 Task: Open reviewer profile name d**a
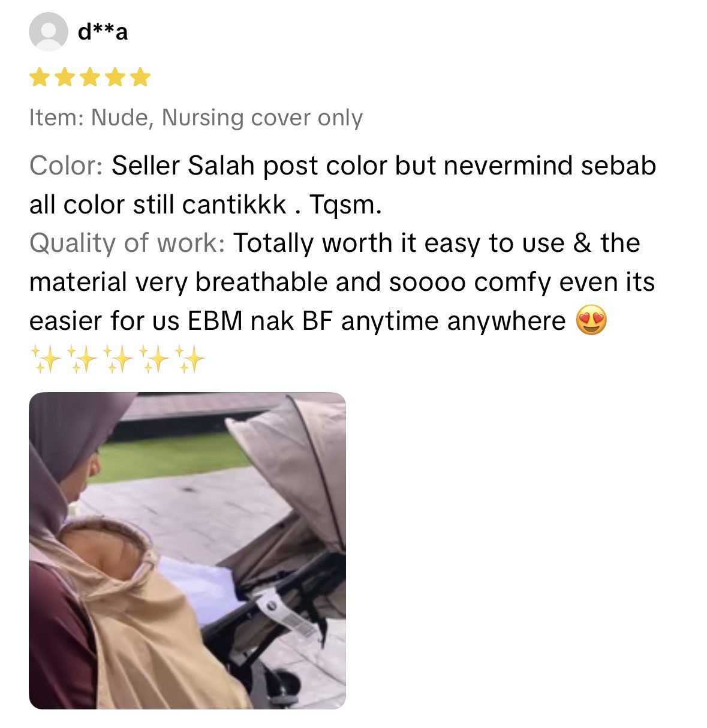tap(103, 31)
